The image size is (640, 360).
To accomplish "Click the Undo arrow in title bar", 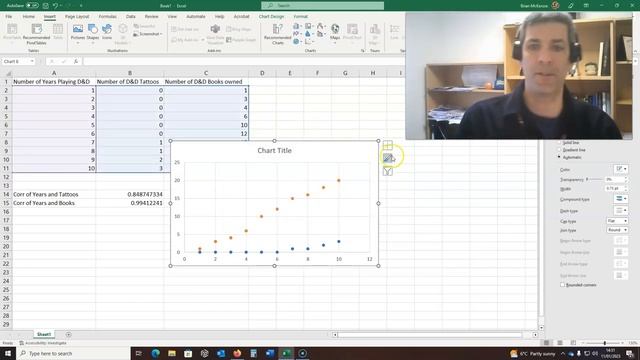I will (55, 6).
